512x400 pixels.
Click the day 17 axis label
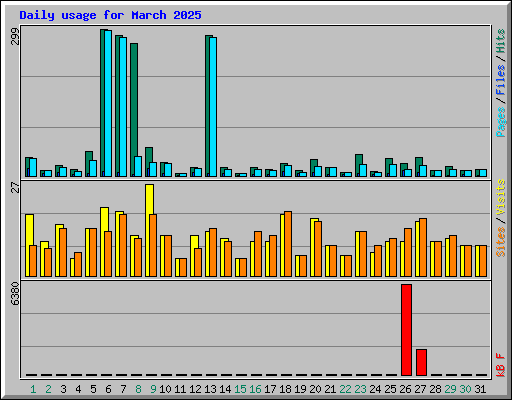(x=270, y=389)
